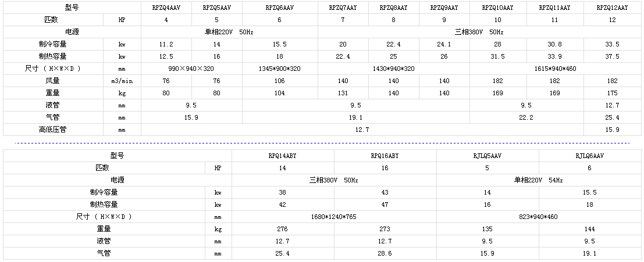The width and height of the screenshot is (644, 262).
Task: Click the 33.5 cooling capacity value
Action: tap(612, 44)
